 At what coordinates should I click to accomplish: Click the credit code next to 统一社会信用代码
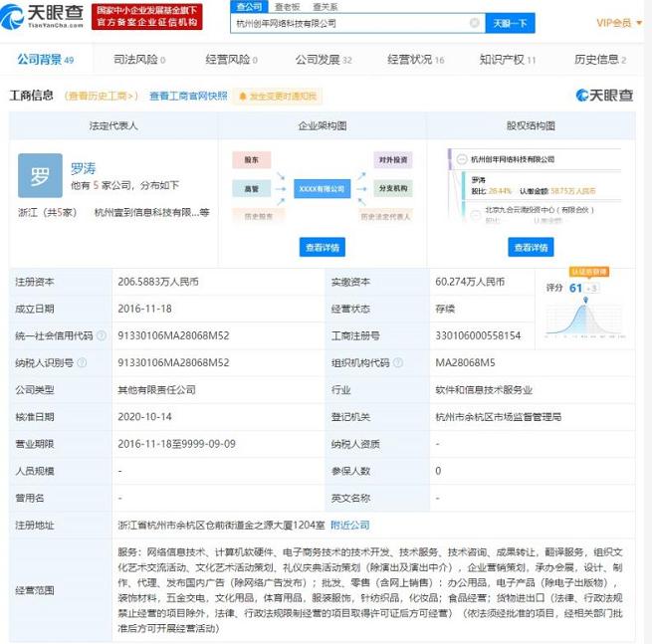(x=173, y=335)
